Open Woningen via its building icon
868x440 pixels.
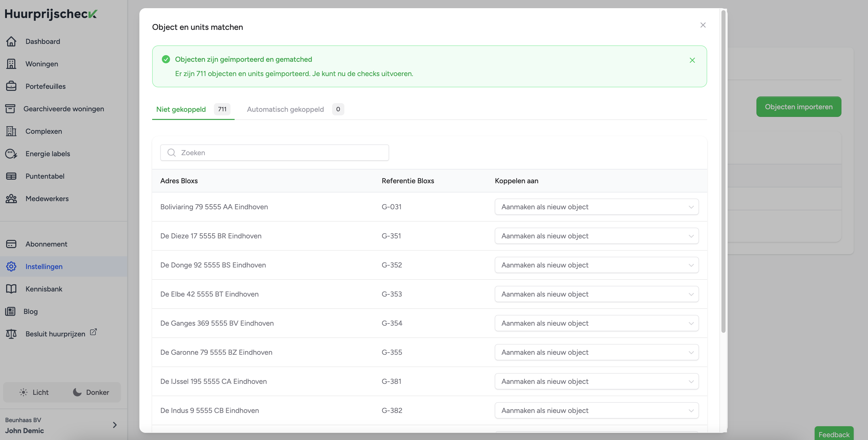pyautogui.click(x=11, y=64)
